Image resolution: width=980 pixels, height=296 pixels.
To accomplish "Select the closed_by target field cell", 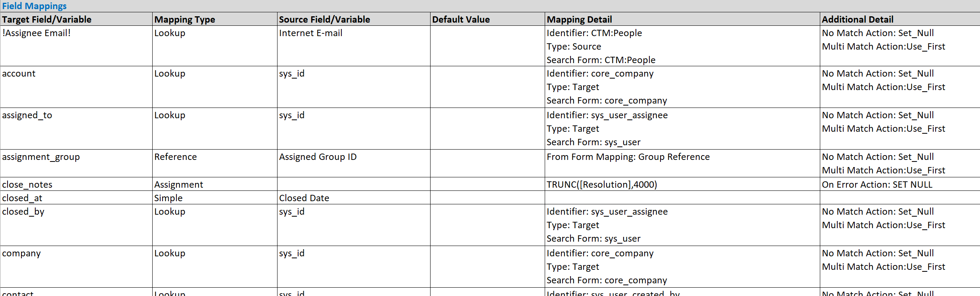I will [76, 225].
